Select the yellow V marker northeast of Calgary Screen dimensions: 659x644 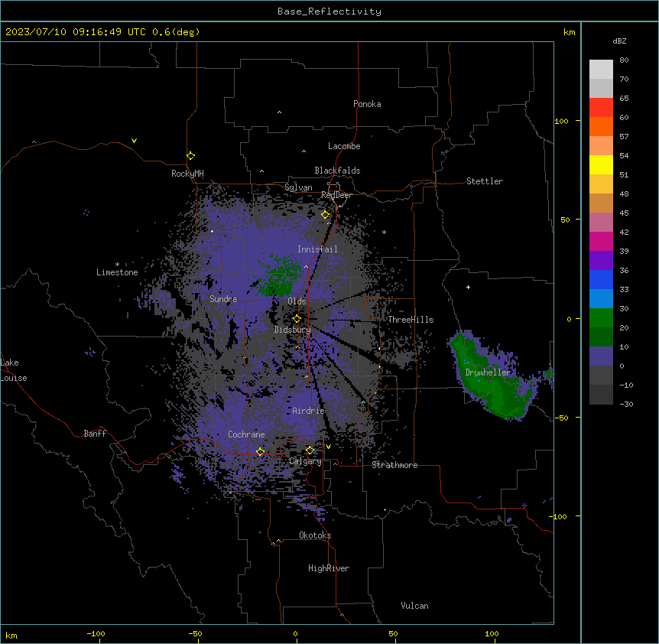328,447
